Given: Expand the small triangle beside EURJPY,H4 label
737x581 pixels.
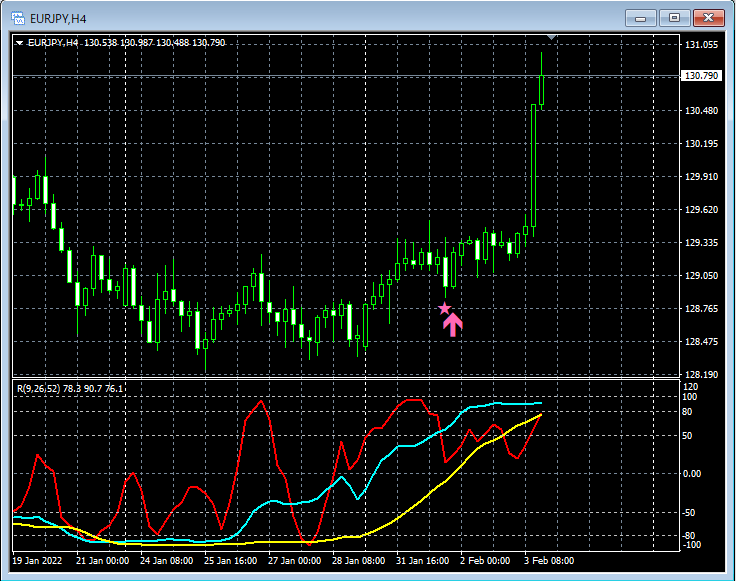Looking at the screenshot, I should 19,43.
